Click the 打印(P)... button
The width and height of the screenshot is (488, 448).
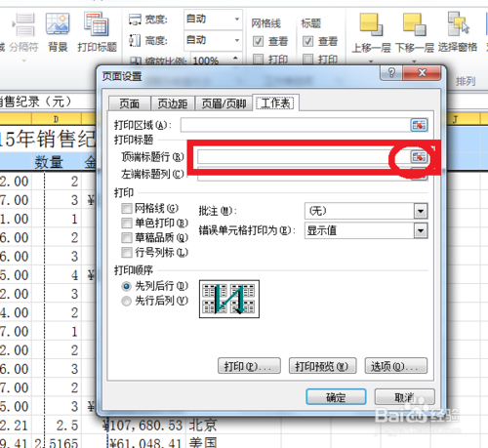(x=249, y=366)
